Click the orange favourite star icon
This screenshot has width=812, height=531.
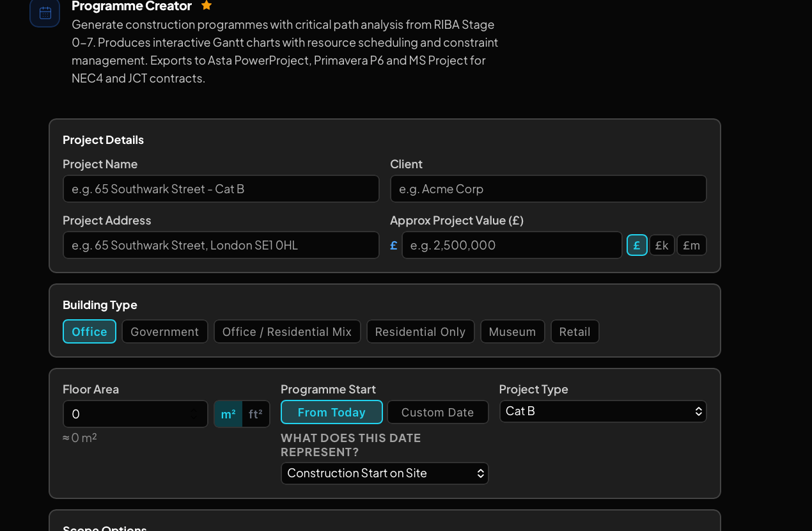tap(207, 5)
